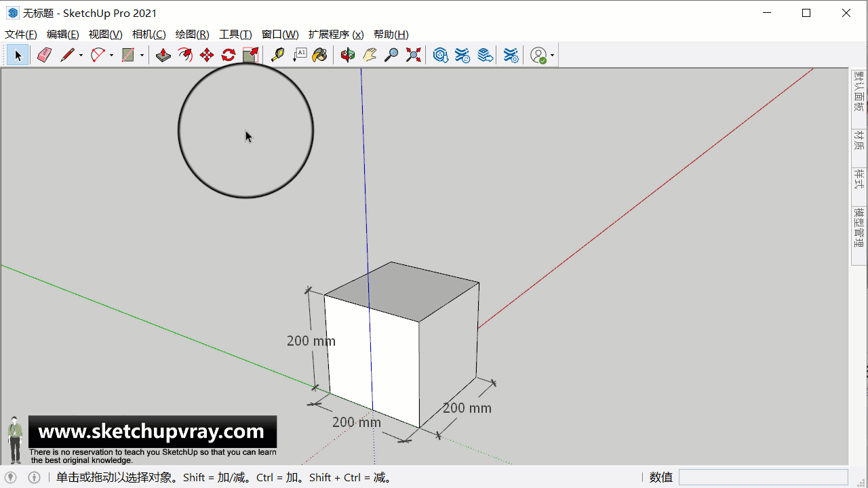Image resolution: width=868 pixels, height=488 pixels.
Task: Expand the shape tool dropdown arrow
Action: pyautogui.click(x=142, y=56)
